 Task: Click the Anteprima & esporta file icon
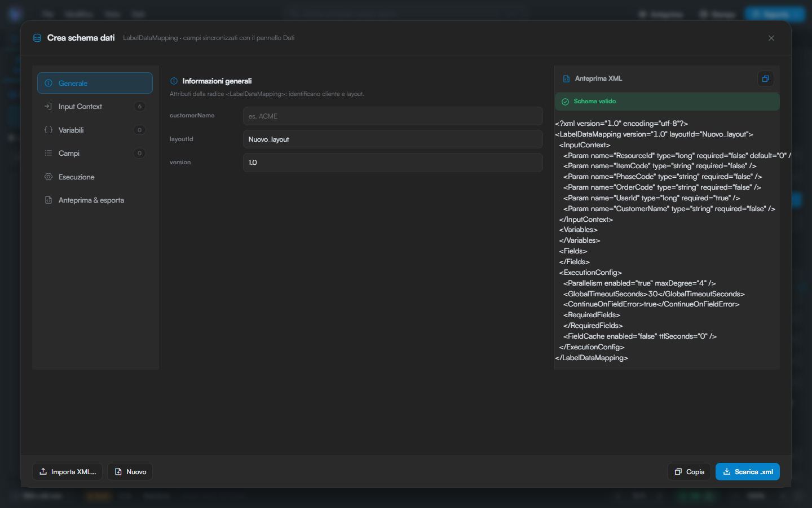coord(48,200)
